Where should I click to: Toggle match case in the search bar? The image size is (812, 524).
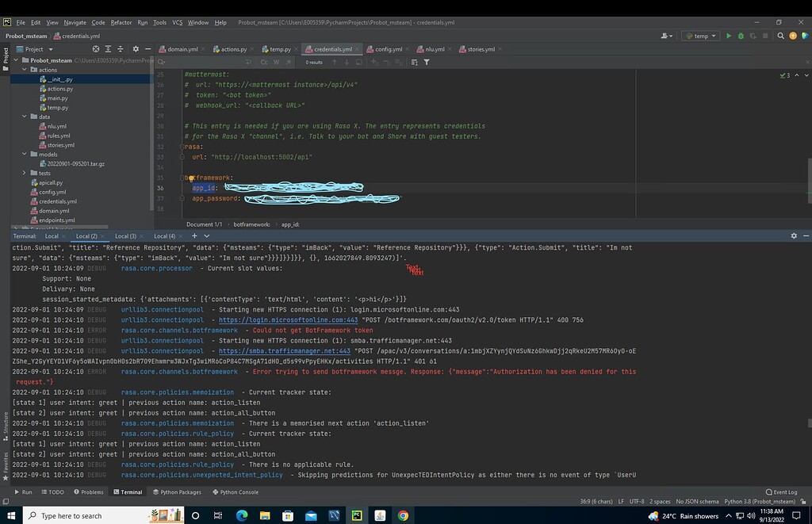(264, 62)
